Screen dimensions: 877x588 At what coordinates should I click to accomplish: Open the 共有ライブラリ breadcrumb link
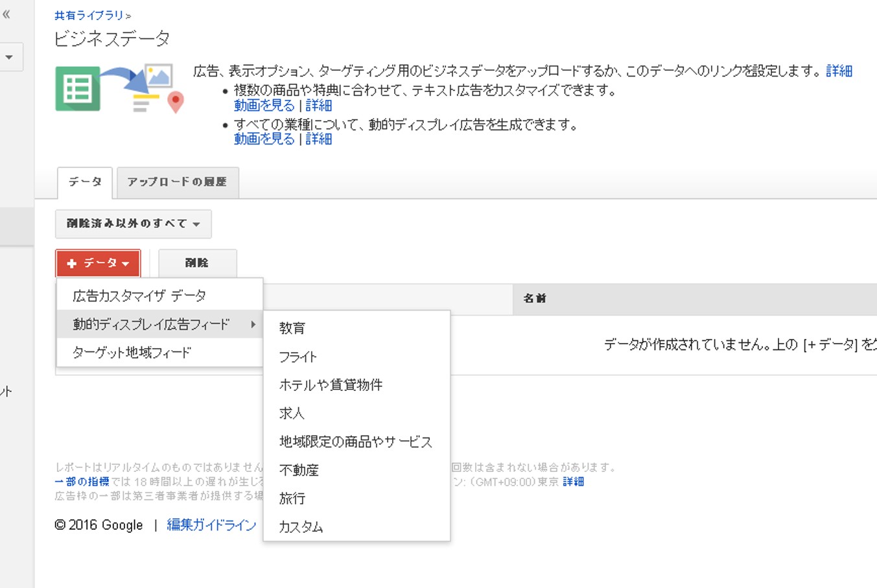coord(89,15)
